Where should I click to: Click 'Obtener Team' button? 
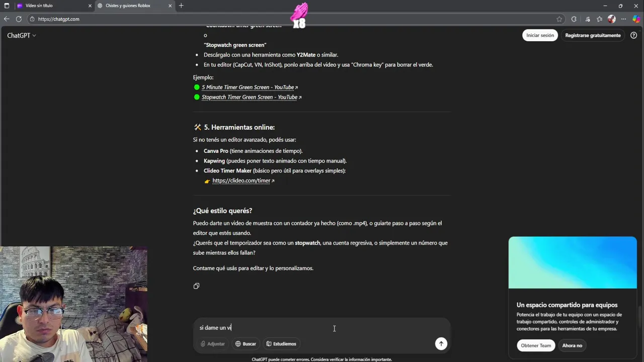pyautogui.click(x=536, y=345)
